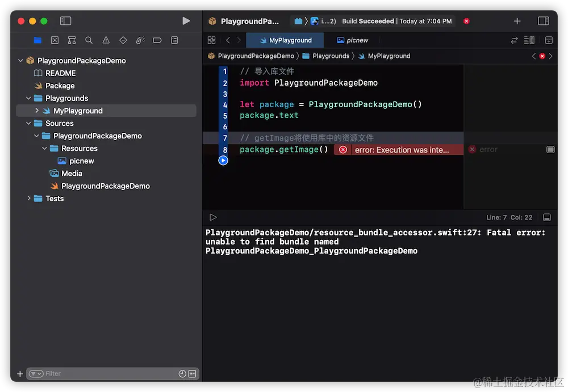Click the Library plus button
Image resolution: width=568 pixels, height=392 pixels.
click(517, 21)
